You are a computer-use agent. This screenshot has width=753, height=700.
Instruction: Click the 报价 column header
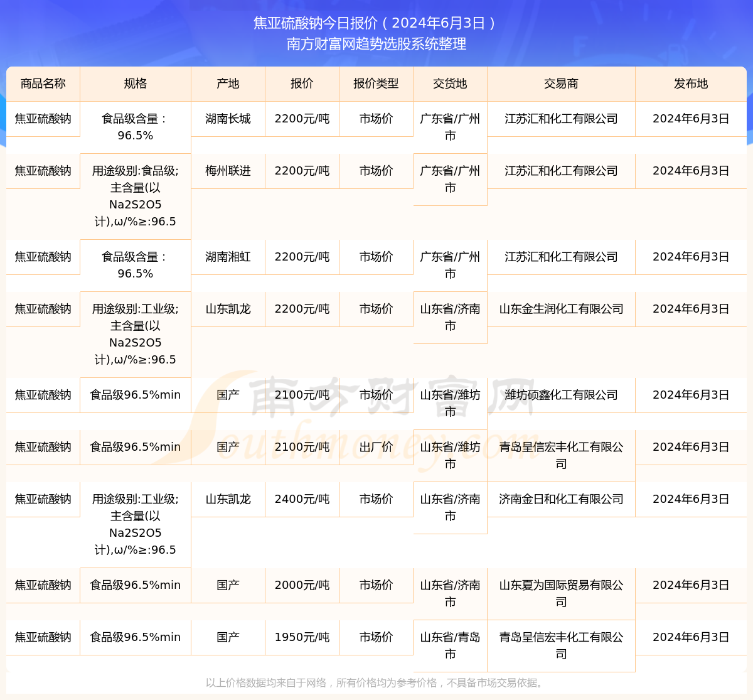pyautogui.click(x=302, y=83)
